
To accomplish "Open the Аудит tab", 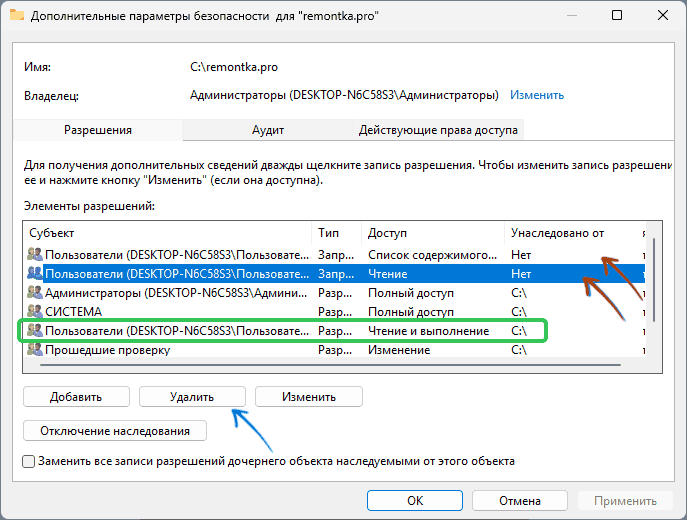I will coord(268,130).
